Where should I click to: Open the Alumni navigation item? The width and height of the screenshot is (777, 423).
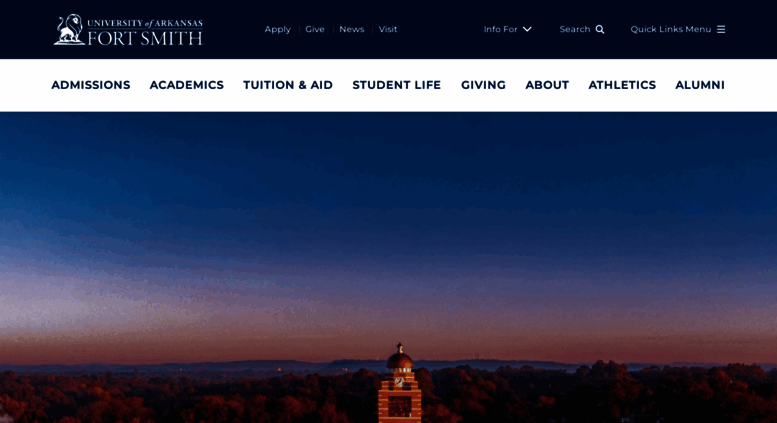coord(700,85)
